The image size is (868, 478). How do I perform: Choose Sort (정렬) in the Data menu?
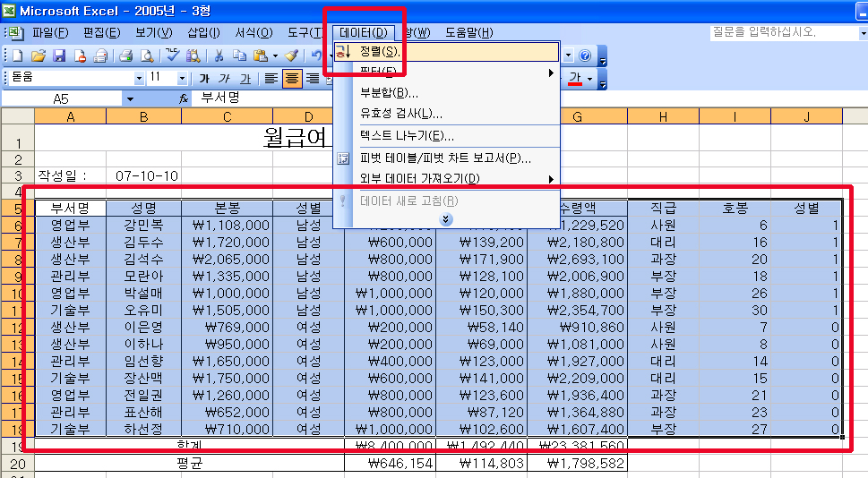coord(446,51)
